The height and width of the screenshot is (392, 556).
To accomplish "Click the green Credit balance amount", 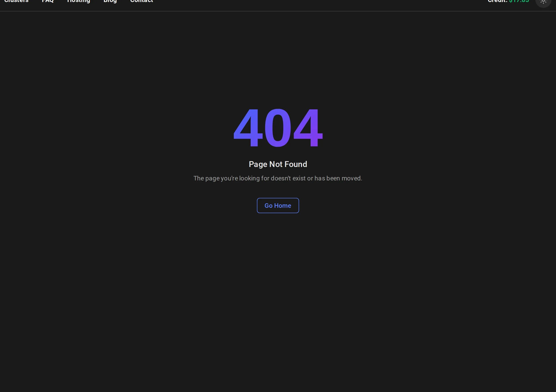I will click(519, 1).
